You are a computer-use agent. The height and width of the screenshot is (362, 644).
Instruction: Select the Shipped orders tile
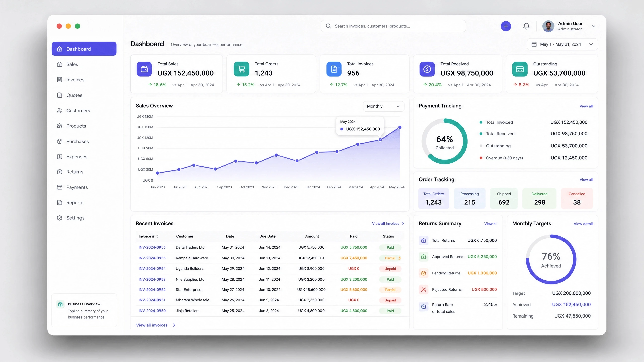tap(504, 198)
